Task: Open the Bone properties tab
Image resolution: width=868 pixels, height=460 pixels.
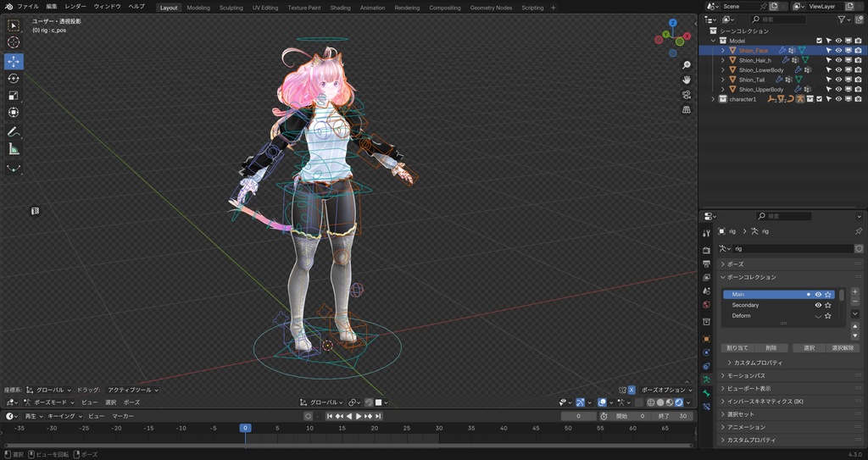Action: [x=706, y=393]
